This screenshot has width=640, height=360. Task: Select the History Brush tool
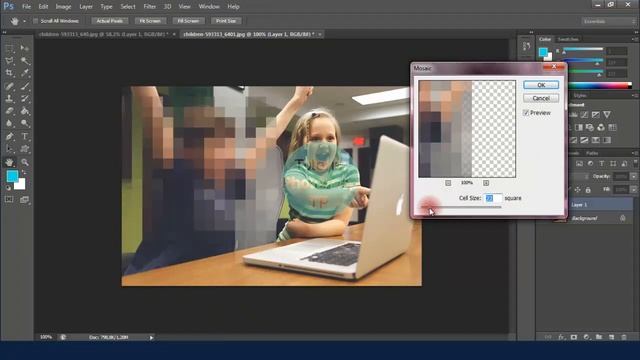24,98
